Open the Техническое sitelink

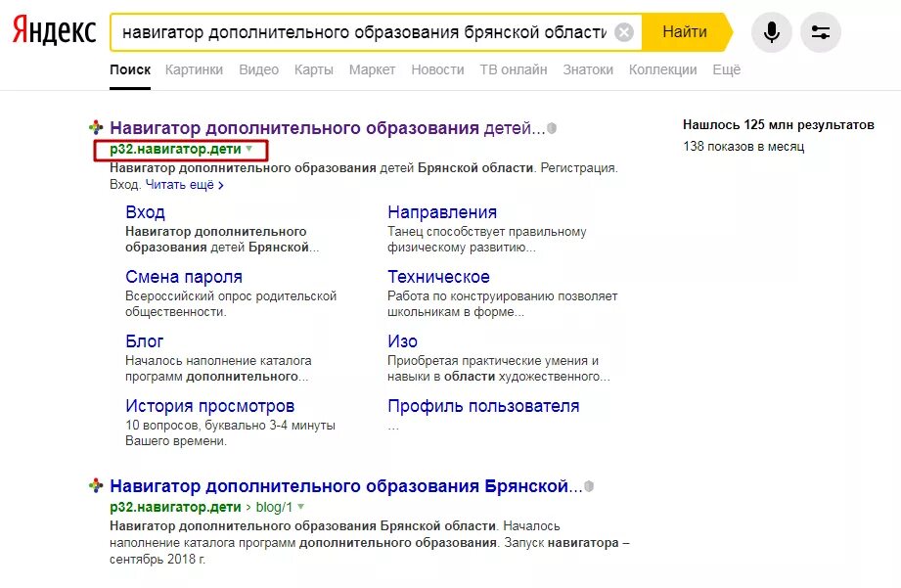point(438,277)
